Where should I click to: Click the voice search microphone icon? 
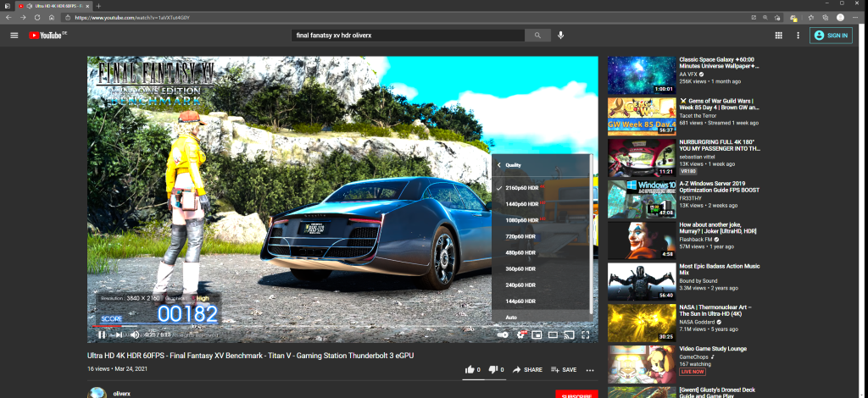(560, 35)
